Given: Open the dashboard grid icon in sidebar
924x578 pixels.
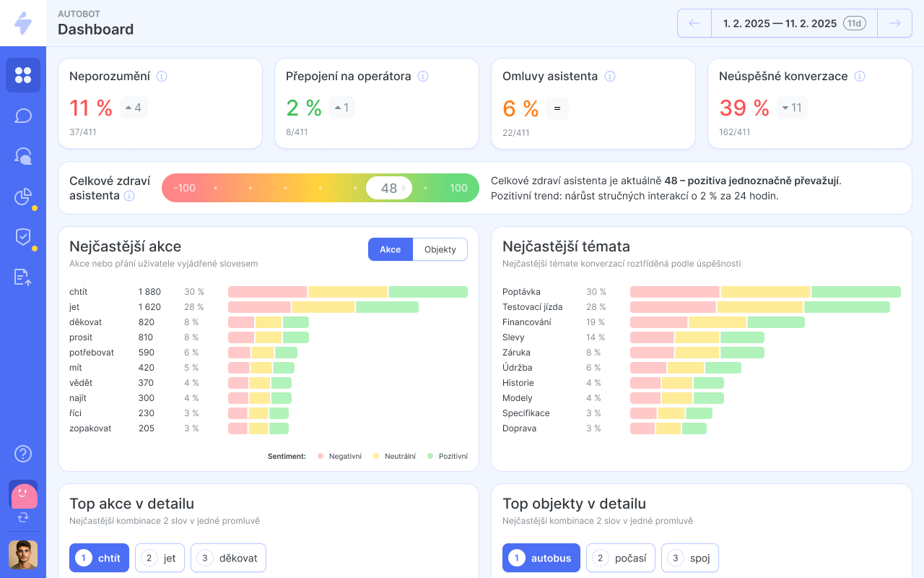Looking at the screenshot, I should click(23, 75).
